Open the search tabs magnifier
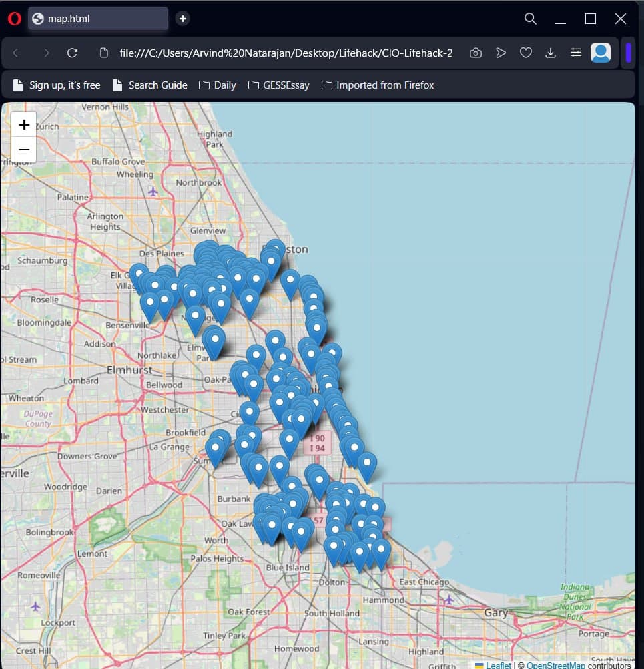This screenshot has height=669, width=644. (530, 19)
